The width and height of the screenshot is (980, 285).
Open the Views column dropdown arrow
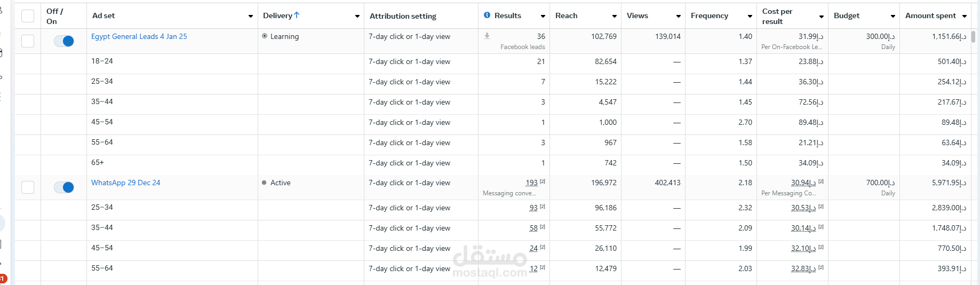(x=679, y=17)
